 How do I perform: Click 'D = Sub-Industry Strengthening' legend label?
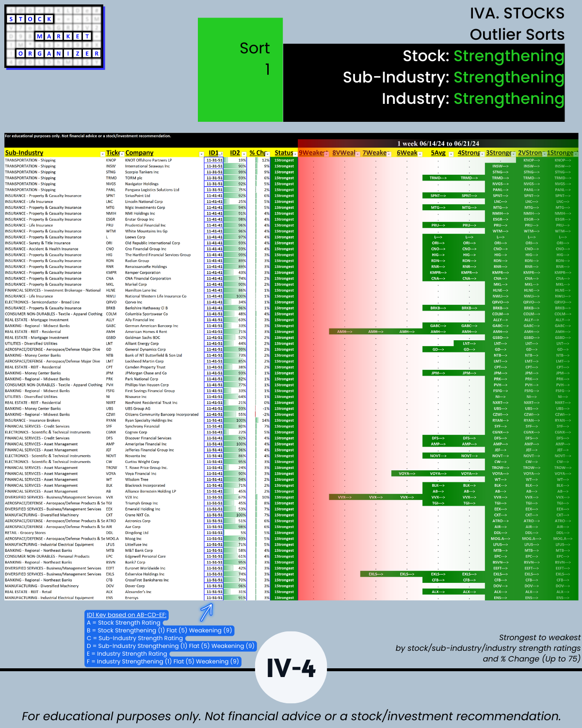coord(170,646)
